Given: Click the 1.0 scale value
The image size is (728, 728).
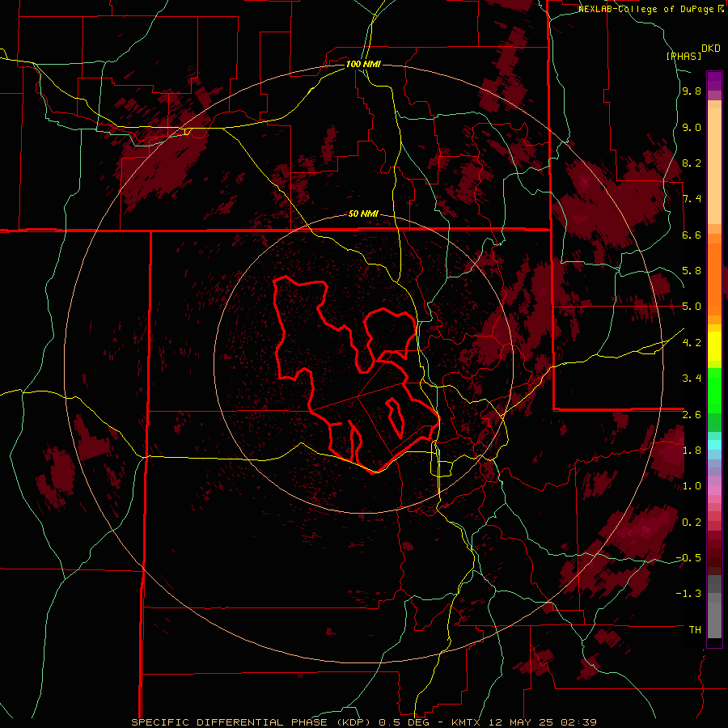Looking at the screenshot, I should pyautogui.click(x=692, y=486).
